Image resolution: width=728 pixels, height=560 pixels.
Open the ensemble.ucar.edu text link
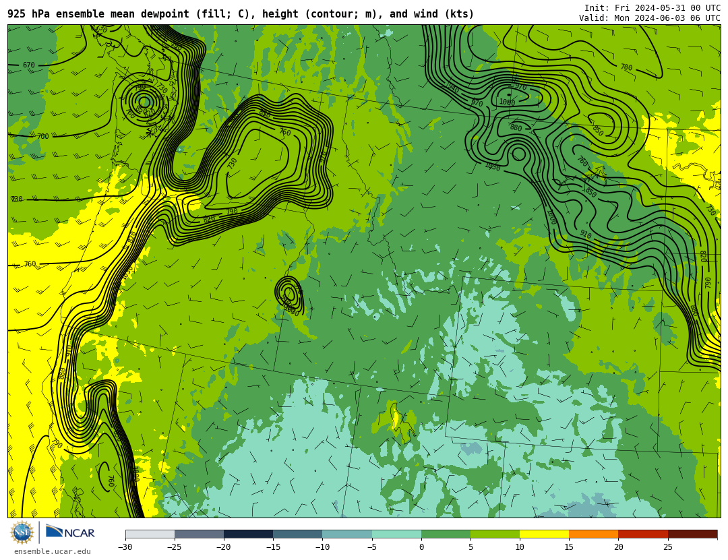[x=53, y=551]
